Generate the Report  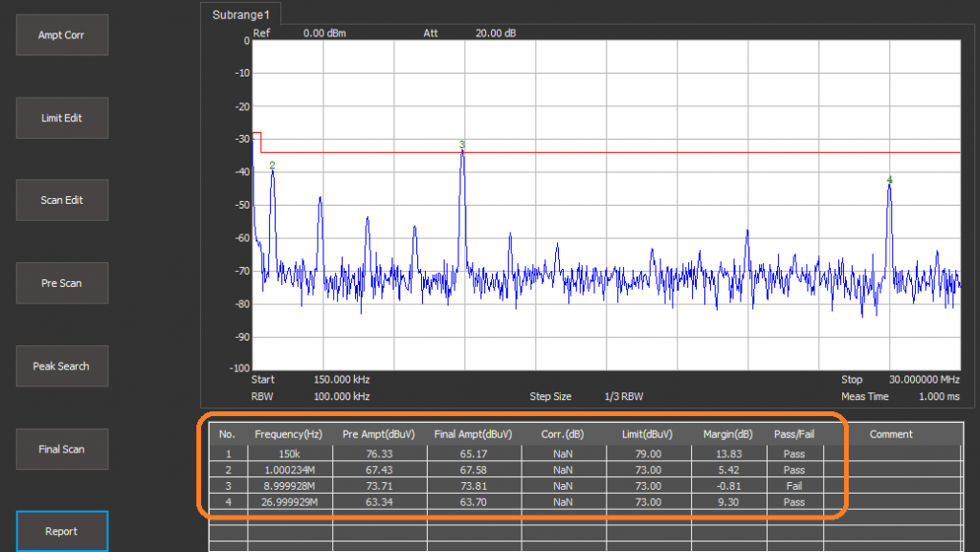[x=61, y=531]
